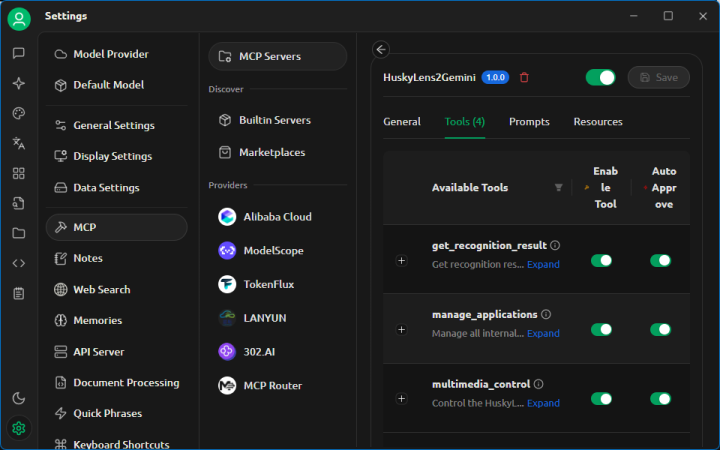The width and height of the screenshot is (720, 450).
Task: Select ModelScope provider in the list
Action: pyautogui.click(x=272, y=251)
